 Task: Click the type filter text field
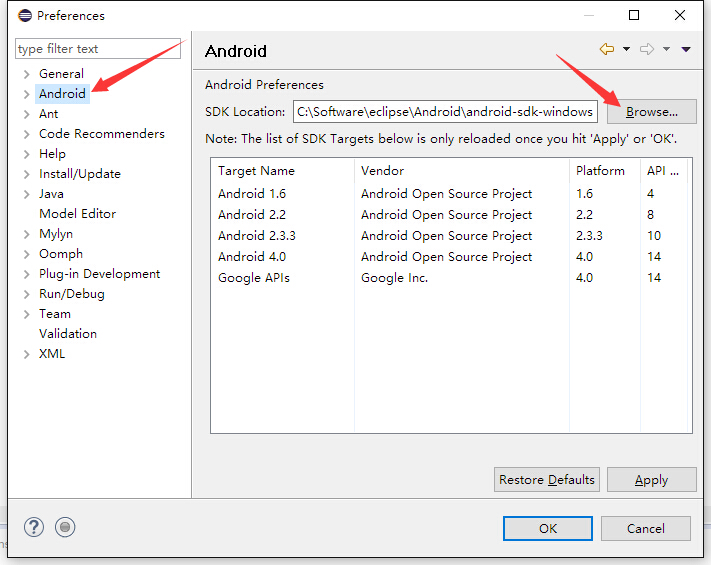98,49
